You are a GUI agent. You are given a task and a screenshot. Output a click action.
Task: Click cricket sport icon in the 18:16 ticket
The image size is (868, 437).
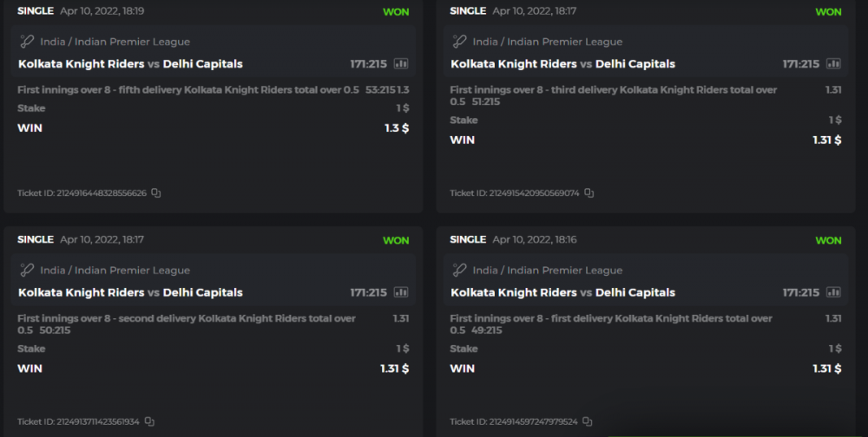coord(459,271)
